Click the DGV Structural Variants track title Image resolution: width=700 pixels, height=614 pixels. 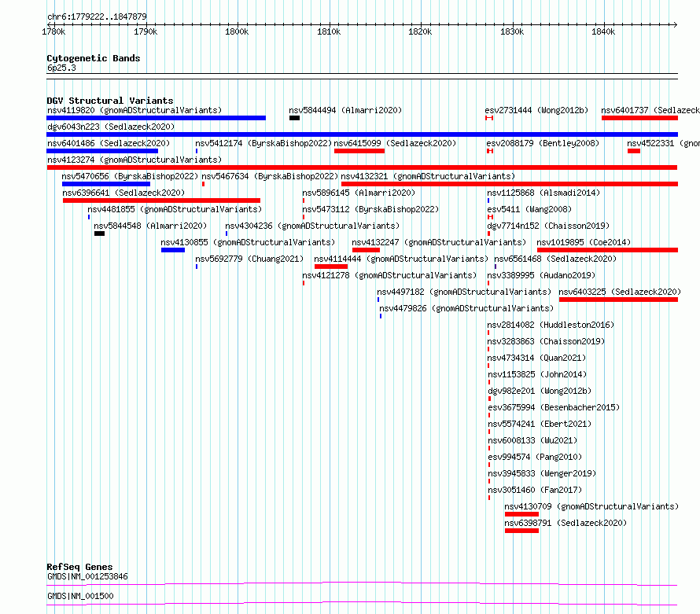click(110, 101)
